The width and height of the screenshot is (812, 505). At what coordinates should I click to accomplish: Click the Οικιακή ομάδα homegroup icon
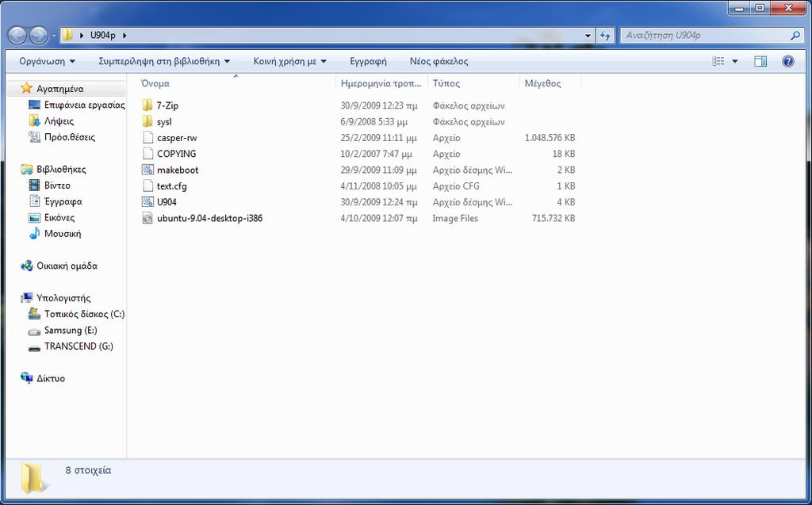pyautogui.click(x=26, y=266)
